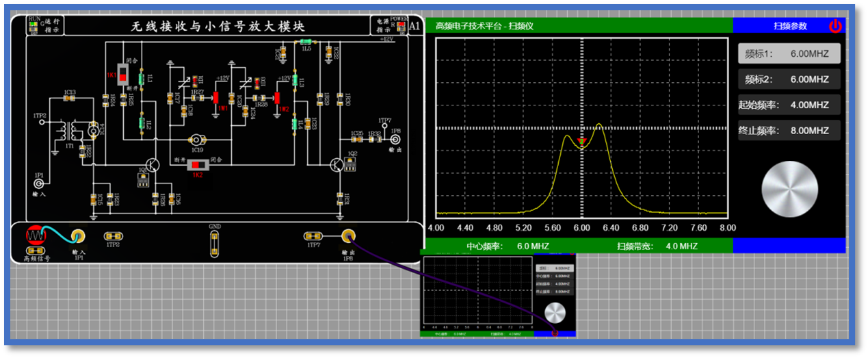The image size is (868, 358).
Task: Click the 1TP7 test point in bottom strip
Action: [x=314, y=236]
